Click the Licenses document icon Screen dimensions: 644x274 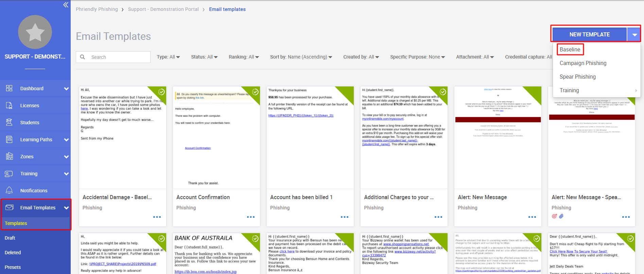[9, 105]
